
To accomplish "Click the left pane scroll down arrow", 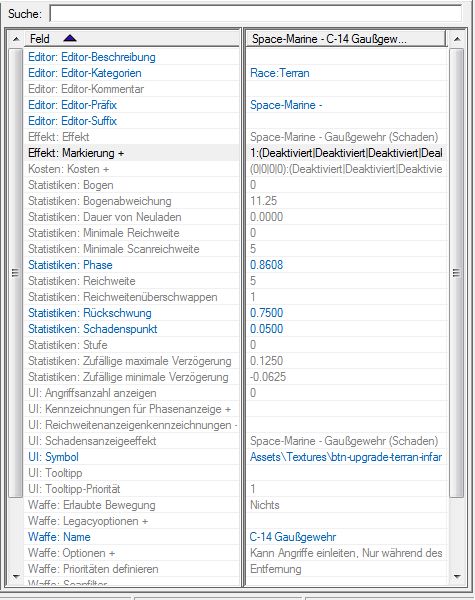I will (x=16, y=576).
